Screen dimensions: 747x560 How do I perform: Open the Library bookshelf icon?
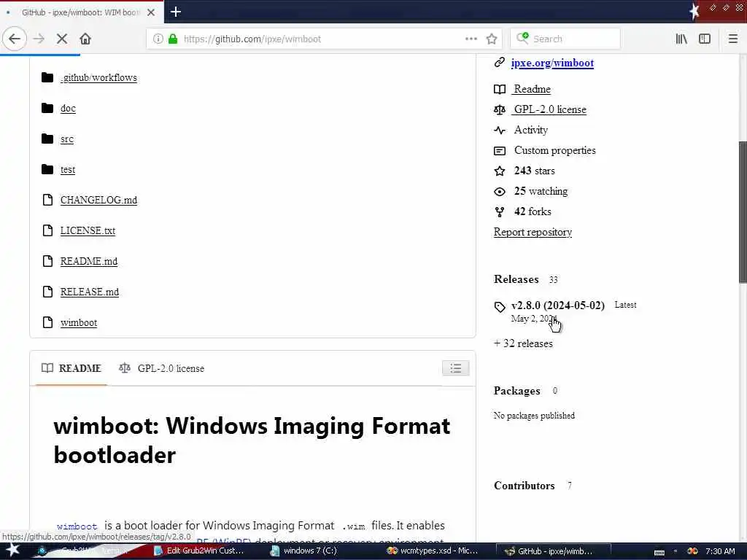pos(681,39)
